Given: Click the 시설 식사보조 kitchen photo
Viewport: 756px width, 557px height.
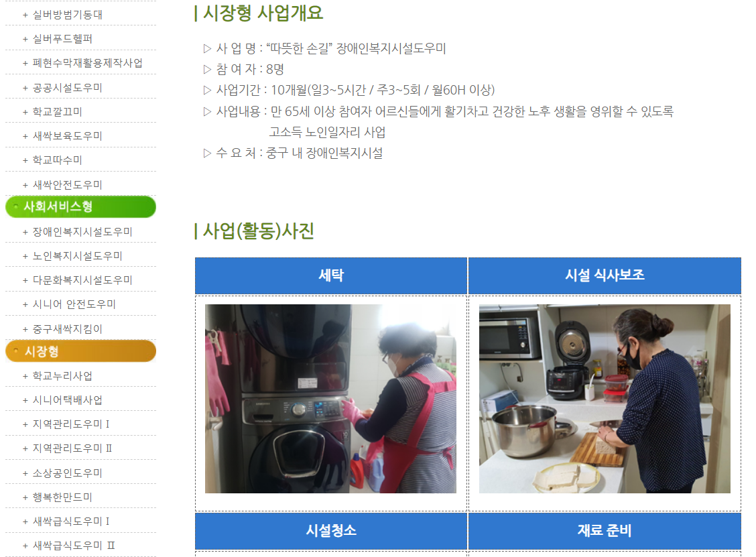Looking at the screenshot, I should (x=605, y=398).
